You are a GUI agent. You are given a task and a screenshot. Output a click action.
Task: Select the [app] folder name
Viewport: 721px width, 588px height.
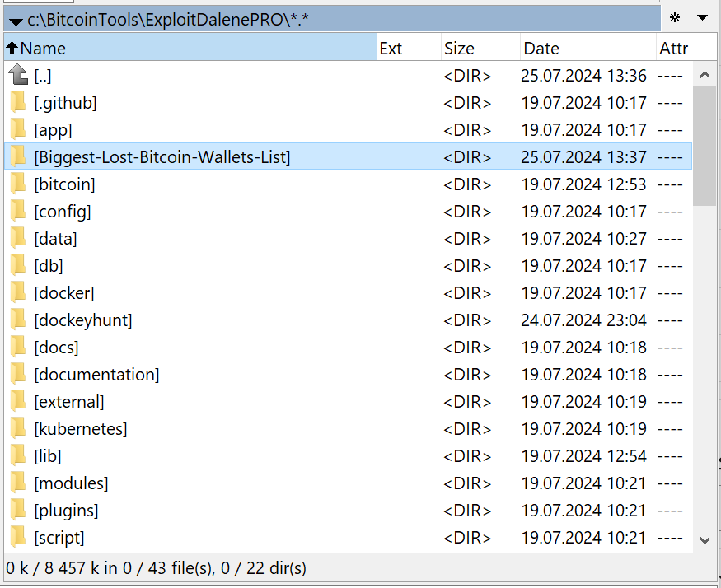pos(53,130)
